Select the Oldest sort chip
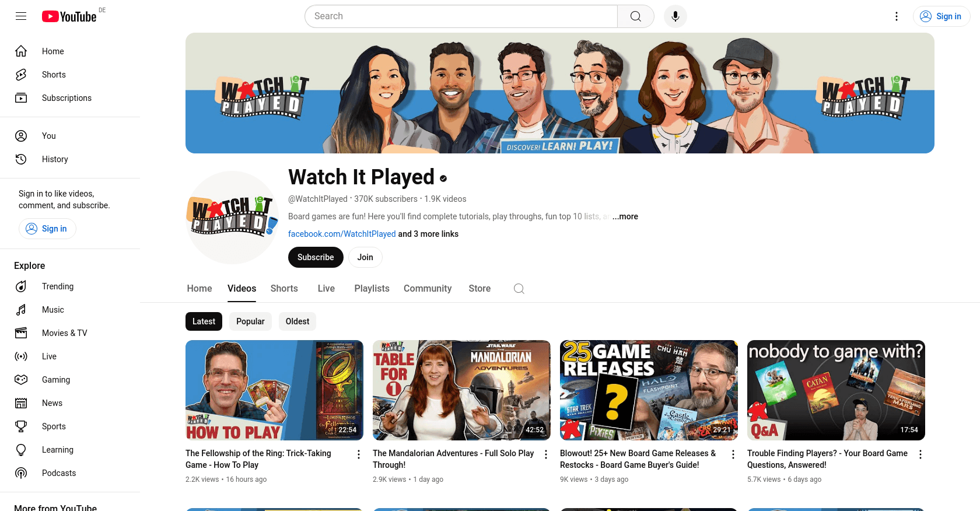The image size is (980, 511). pos(297,321)
